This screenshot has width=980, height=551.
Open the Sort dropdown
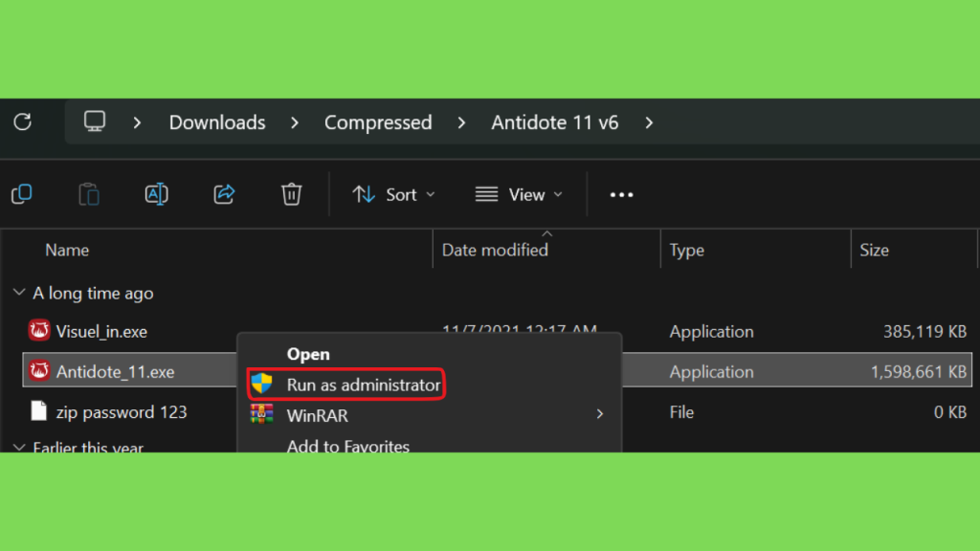tap(393, 195)
